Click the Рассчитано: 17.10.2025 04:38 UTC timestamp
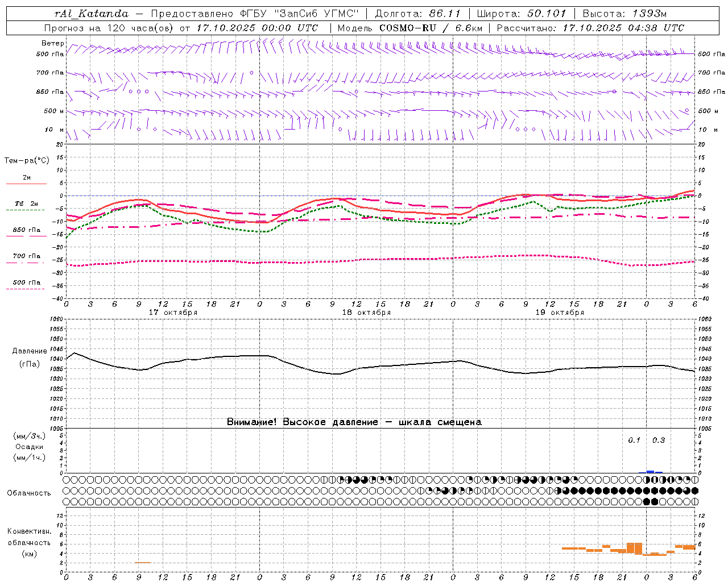Viewport: 728px width, 582px height. tap(590, 28)
